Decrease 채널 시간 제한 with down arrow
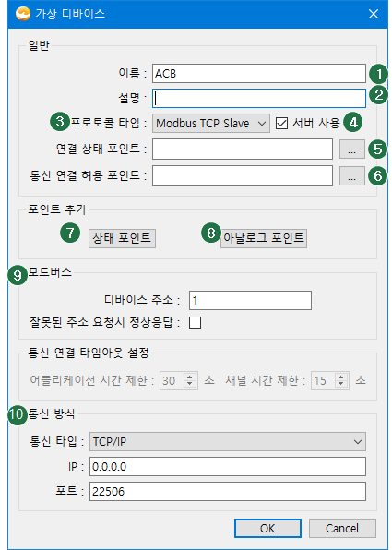This screenshot has width=392, height=550. coord(340,384)
